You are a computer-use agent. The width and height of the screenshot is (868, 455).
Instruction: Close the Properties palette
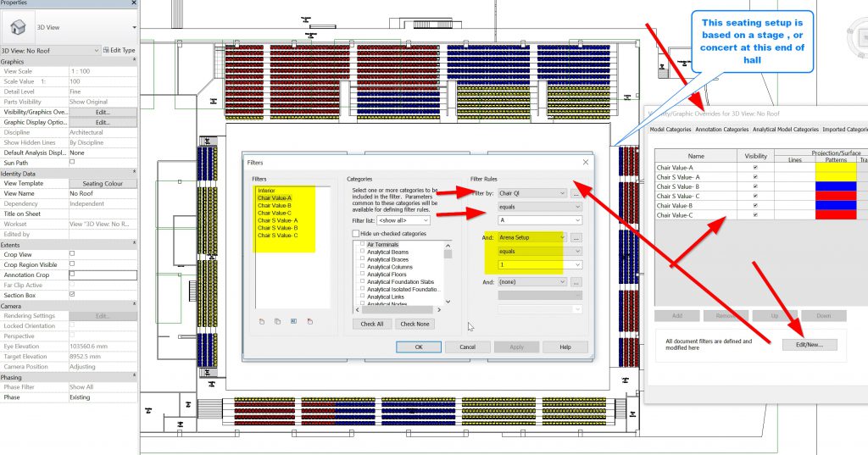[133, 3]
